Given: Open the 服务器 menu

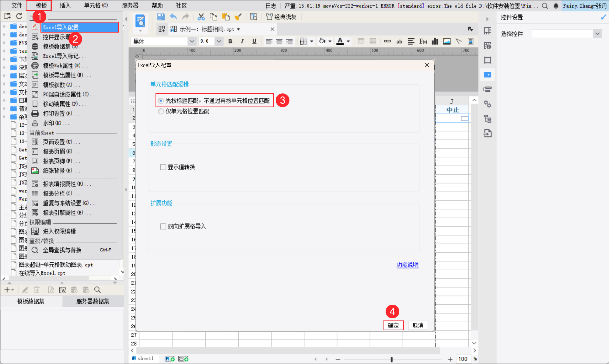Looking at the screenshot, I should 130,5.
